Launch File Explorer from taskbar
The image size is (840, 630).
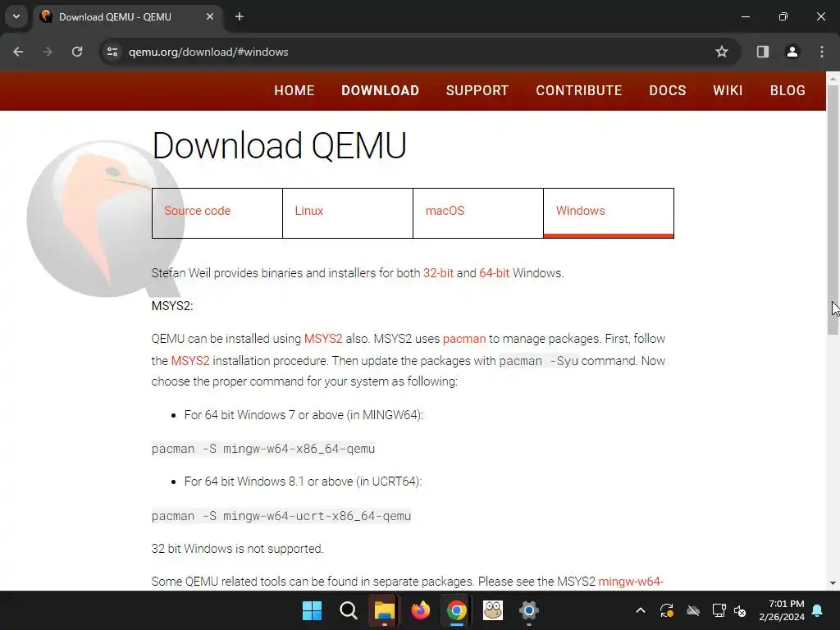[385, 610]
